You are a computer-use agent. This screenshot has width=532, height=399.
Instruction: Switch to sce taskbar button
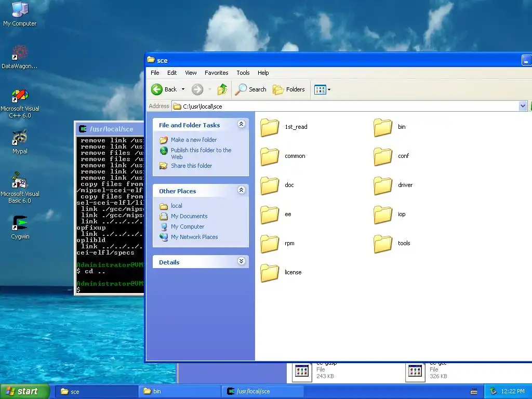click(96, 392)
